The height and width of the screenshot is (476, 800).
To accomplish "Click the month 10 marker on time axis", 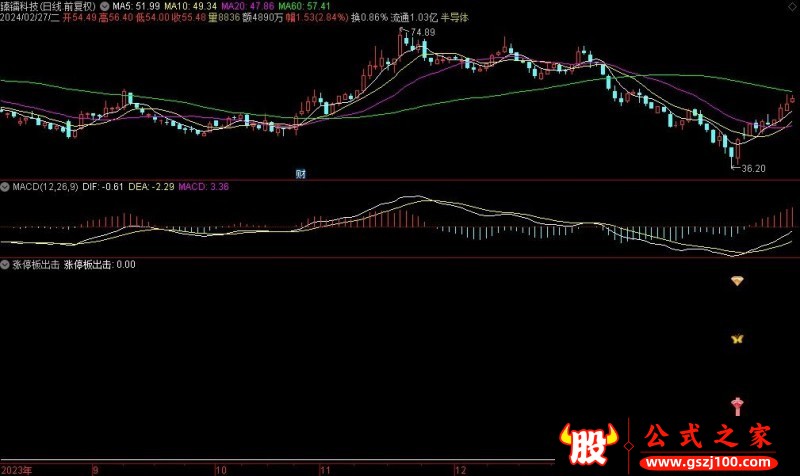I will tap(221, 470).
